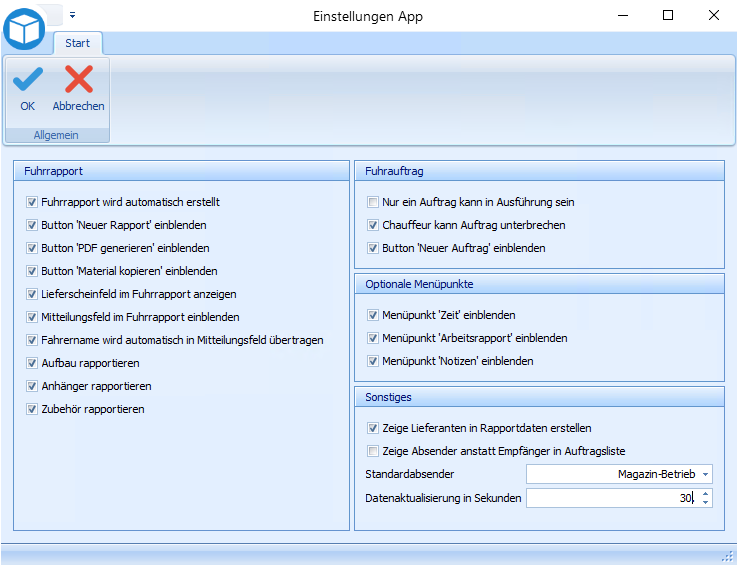Click the red Abbrechen cross icon

pyautogui.click(x=78, y=79)
